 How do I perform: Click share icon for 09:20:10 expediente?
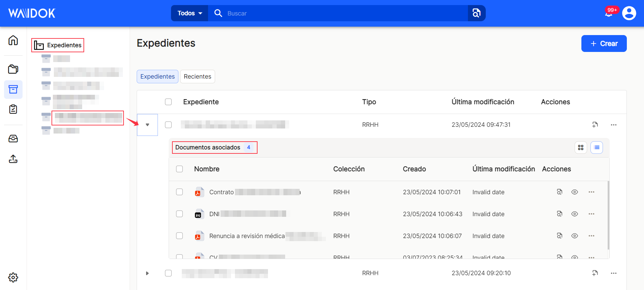[595, 273]
